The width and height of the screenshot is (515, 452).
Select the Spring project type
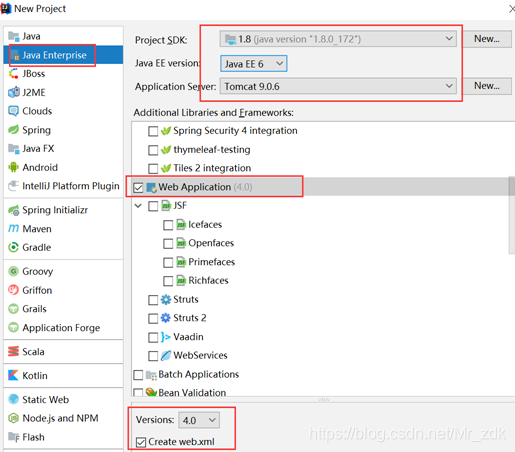tap(63, 130)
